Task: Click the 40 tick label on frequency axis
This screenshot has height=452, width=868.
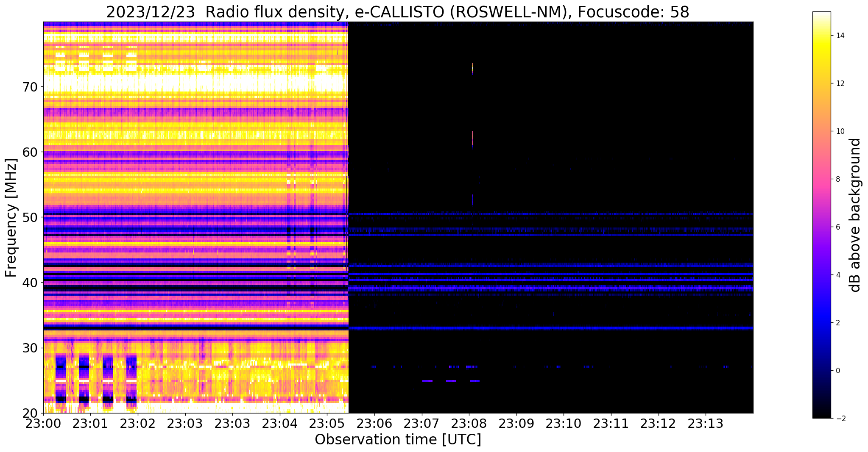Action: 30,283
